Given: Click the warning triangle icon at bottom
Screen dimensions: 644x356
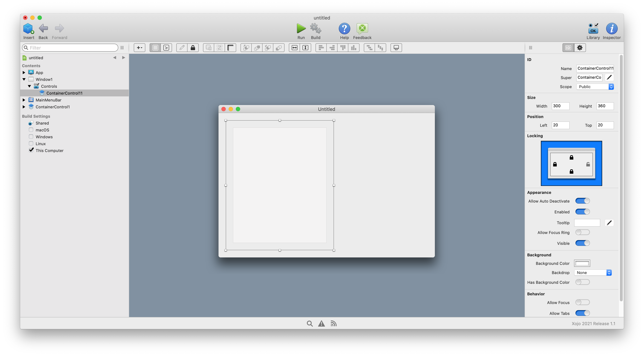Looking at the screenshot, I should pos(321,324).
